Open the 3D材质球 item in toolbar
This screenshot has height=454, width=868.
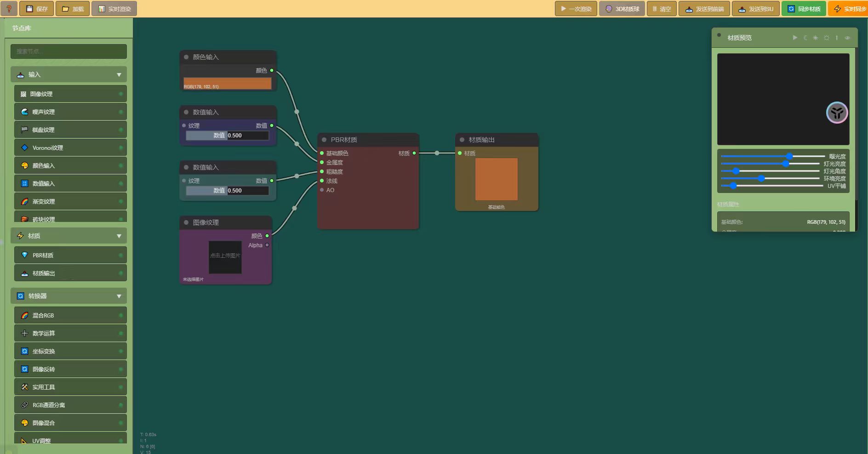coord(622,9)
